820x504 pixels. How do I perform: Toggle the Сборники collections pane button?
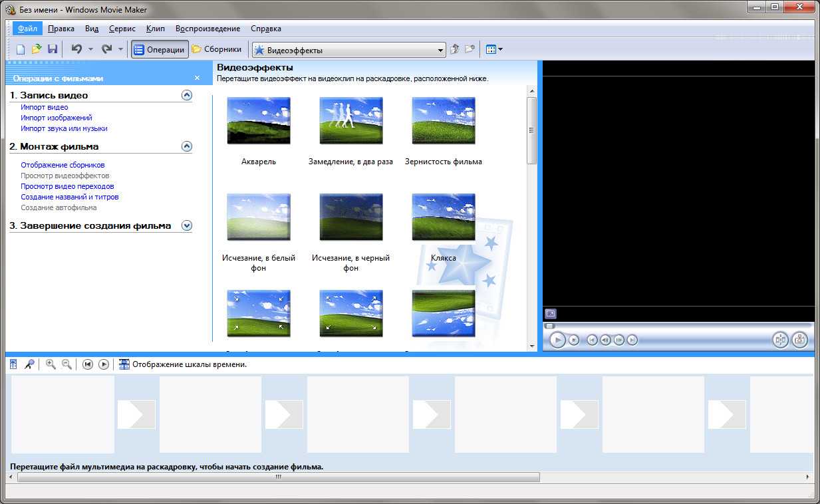(x=217, y=49)
